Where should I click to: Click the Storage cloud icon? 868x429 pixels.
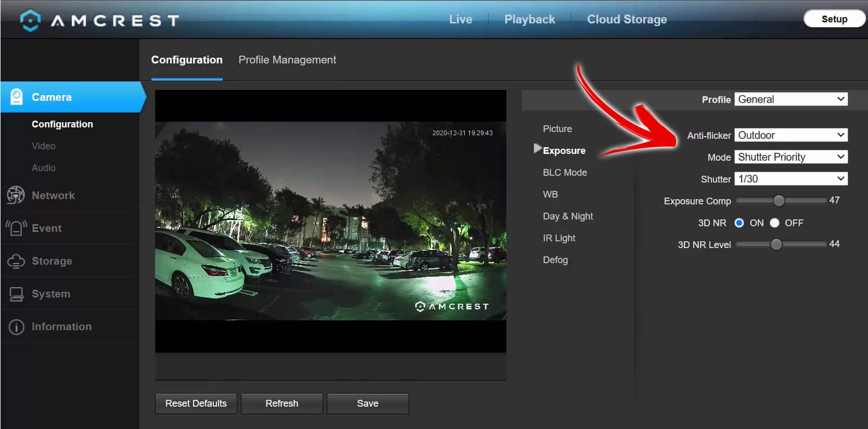pos(16,261)
